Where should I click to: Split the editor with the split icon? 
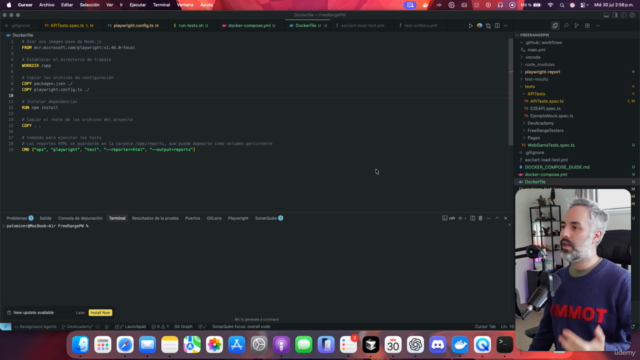point(497,26)
